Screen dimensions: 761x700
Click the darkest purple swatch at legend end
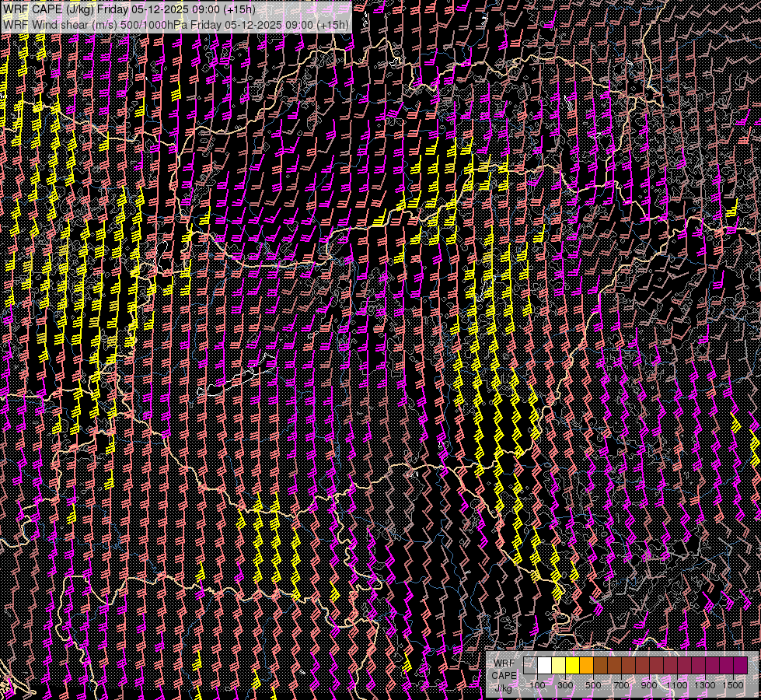[x=740, y=665]
